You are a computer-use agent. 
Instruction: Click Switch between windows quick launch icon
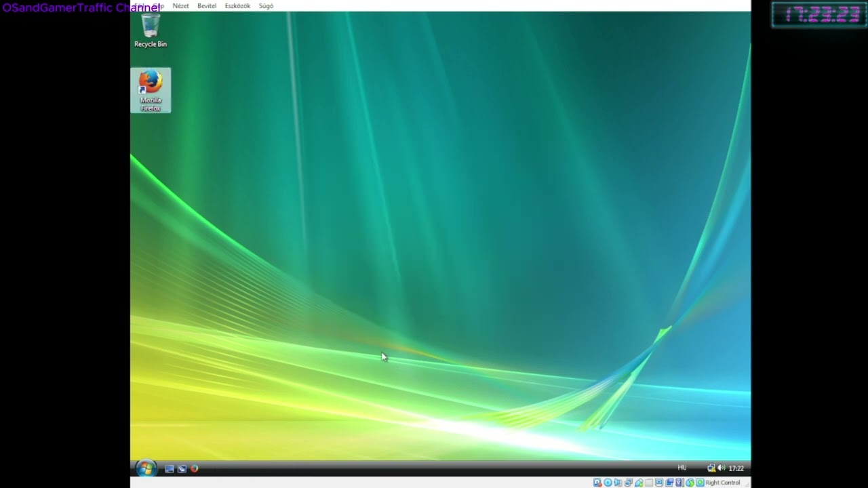(x=182, y=468)
